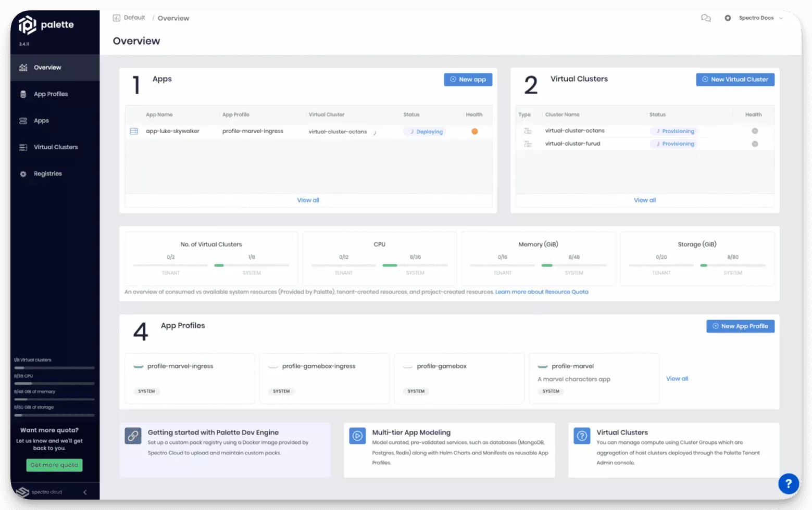812x510 pixels.
Task: Click the Multi-tier App Modeling play icon
Action: [357, 436]
